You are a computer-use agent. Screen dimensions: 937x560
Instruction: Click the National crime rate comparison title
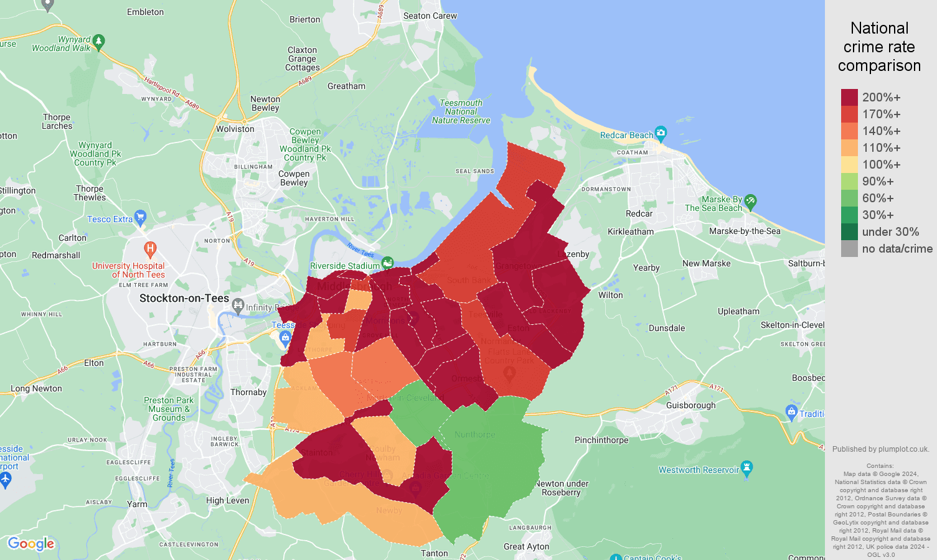click(x=879, y=47)
